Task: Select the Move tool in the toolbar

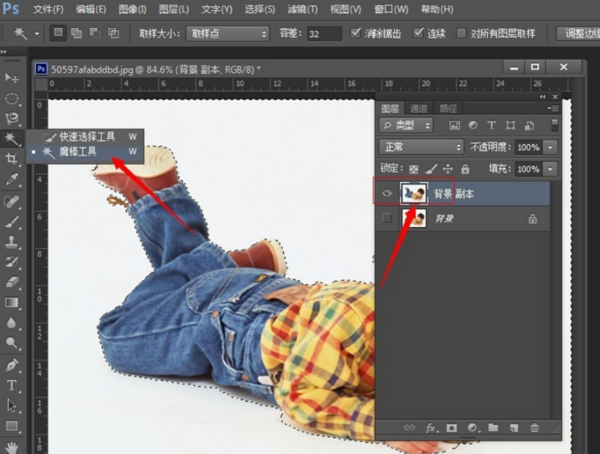Action: [x=12, y=78]
